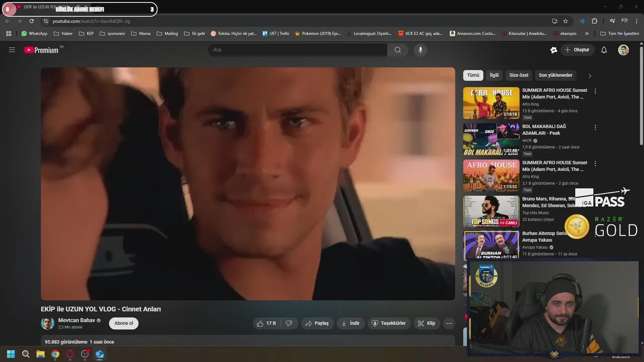The width and height of the screenshot is (644, 362).
Task: Open the Amazon.com bookmark
Action: click(472, 34)
